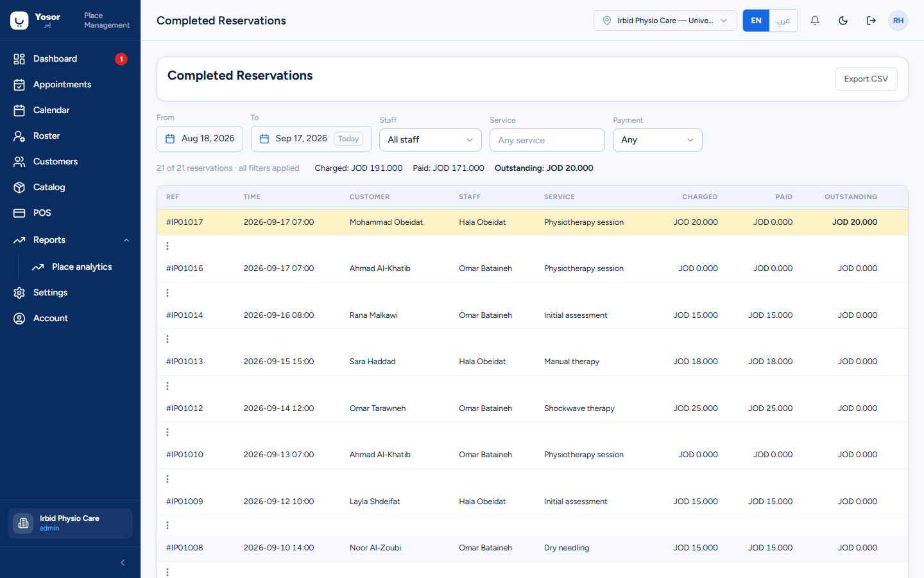
Task: Open row menu for #IP01017
Action: point(167,246)
